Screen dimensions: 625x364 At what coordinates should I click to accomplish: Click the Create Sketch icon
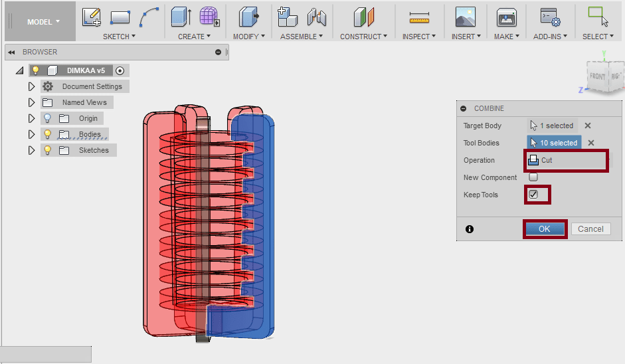[x=91, y=17]
